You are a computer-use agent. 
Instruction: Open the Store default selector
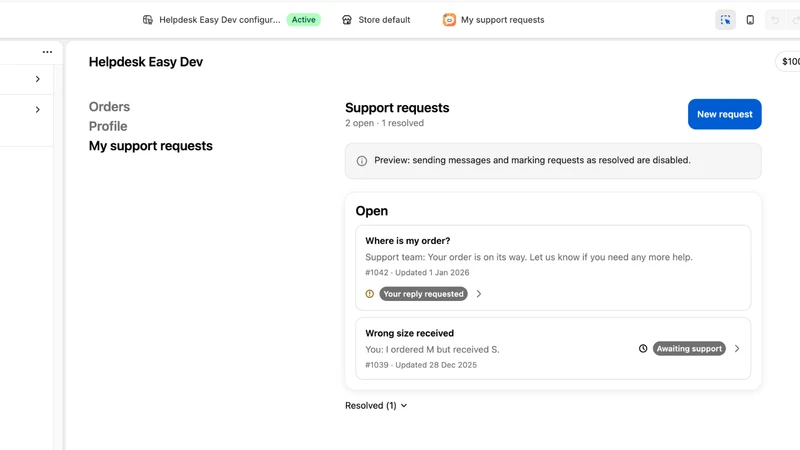point(376,20)
